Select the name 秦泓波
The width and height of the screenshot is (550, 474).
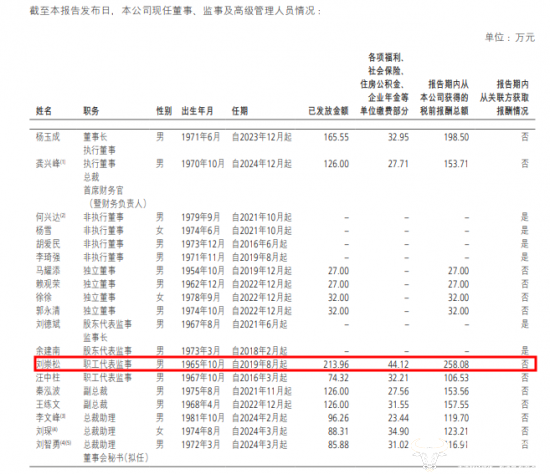[48, 391]
